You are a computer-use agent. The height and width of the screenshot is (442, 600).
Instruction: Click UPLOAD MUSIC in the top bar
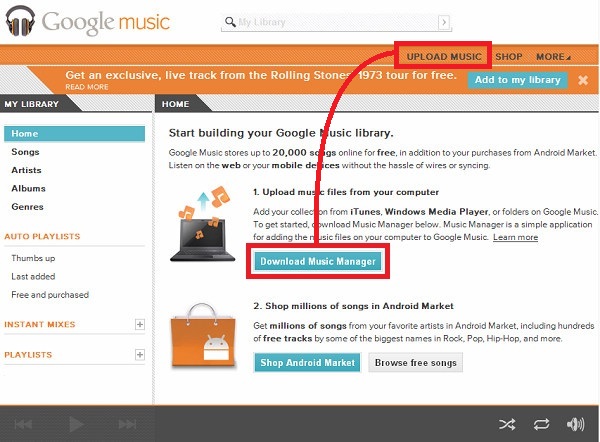(x=444, y=57)
